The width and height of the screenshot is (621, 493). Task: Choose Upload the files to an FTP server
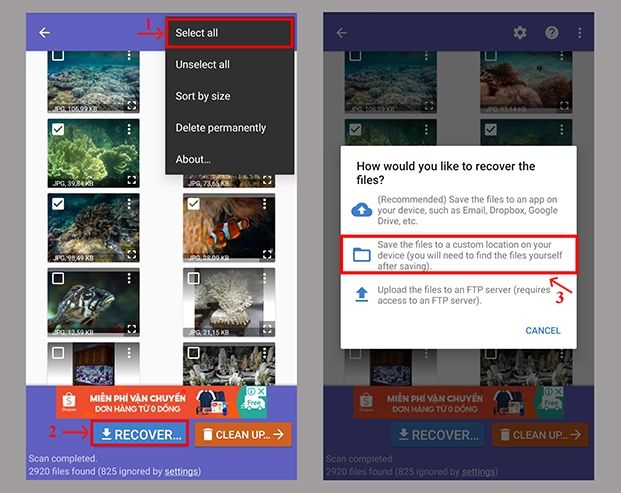click(458, 295)
